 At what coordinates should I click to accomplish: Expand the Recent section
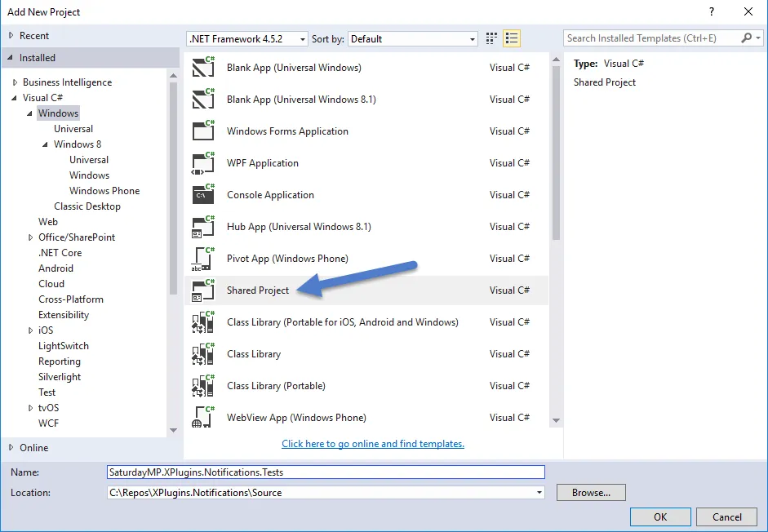(11, 35)
